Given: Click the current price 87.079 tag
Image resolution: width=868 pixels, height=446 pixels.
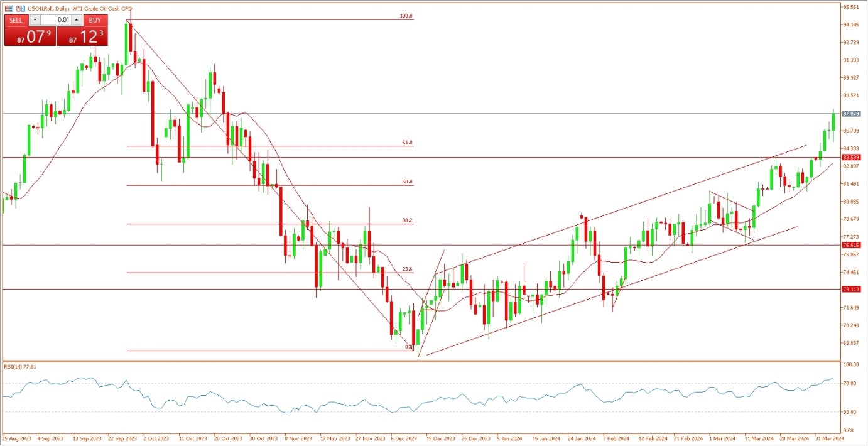Looking at the screenshot, I should tap(851, 114).
